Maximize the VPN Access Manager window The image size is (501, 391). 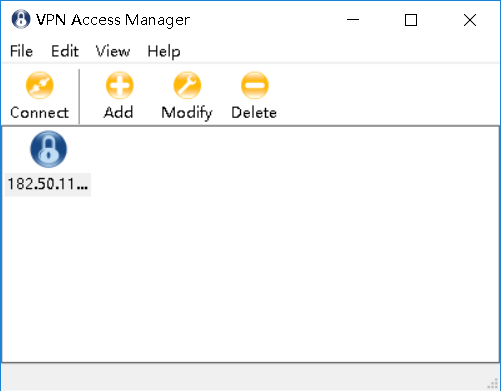[411, 20]
